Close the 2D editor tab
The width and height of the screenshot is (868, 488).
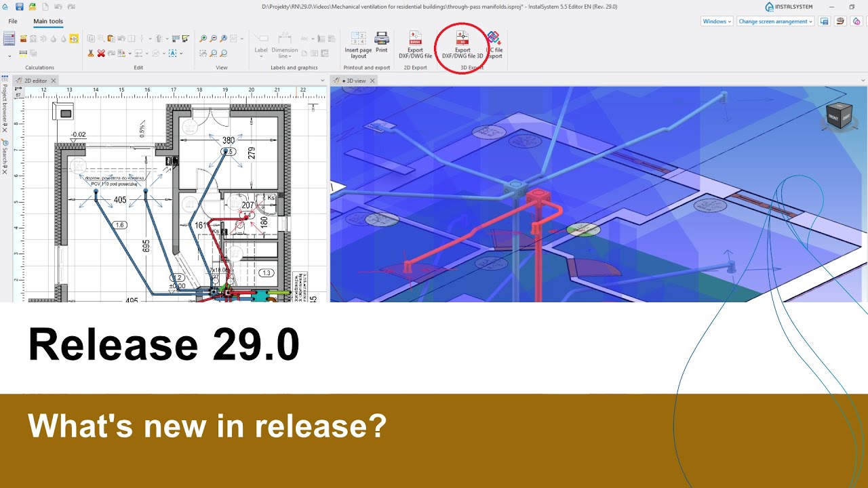(54, 81)
